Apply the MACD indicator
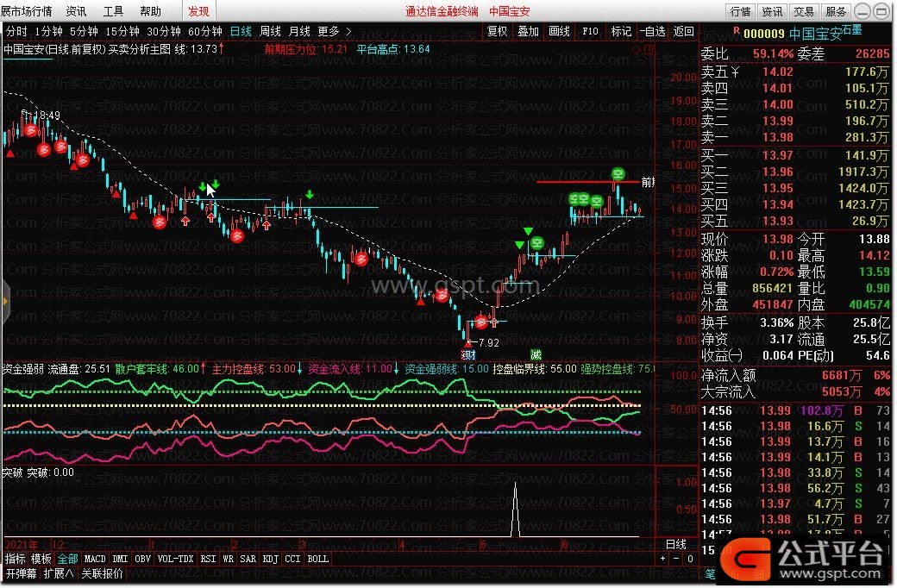 pyautogui.click(x=95, y=559)
